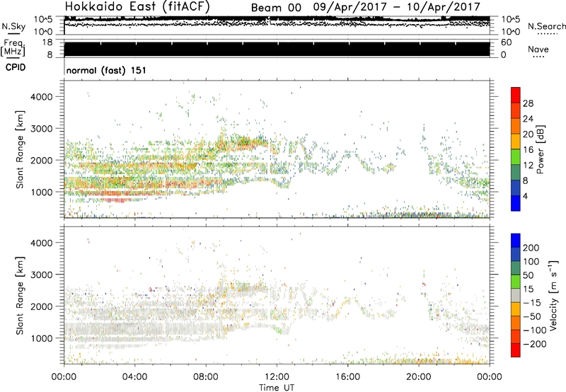
Task: Click 'Slant Range [km]' label of Velocity panel
Action: 20,295
